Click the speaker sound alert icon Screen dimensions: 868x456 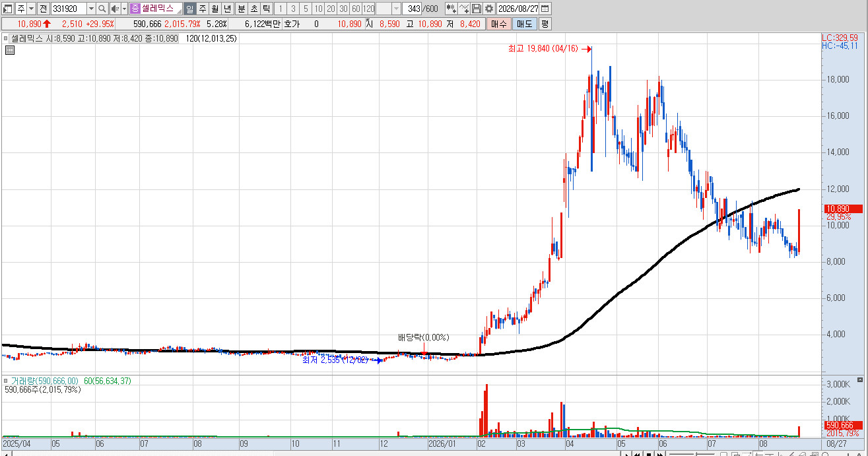point(114,9)
